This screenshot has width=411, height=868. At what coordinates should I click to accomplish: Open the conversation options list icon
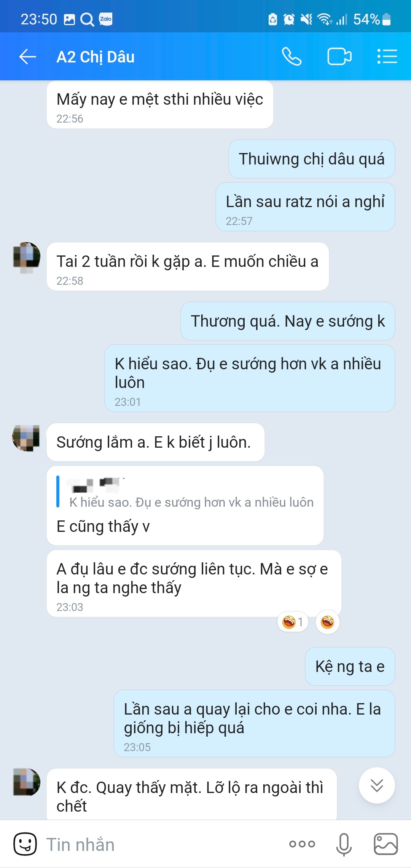387,56
